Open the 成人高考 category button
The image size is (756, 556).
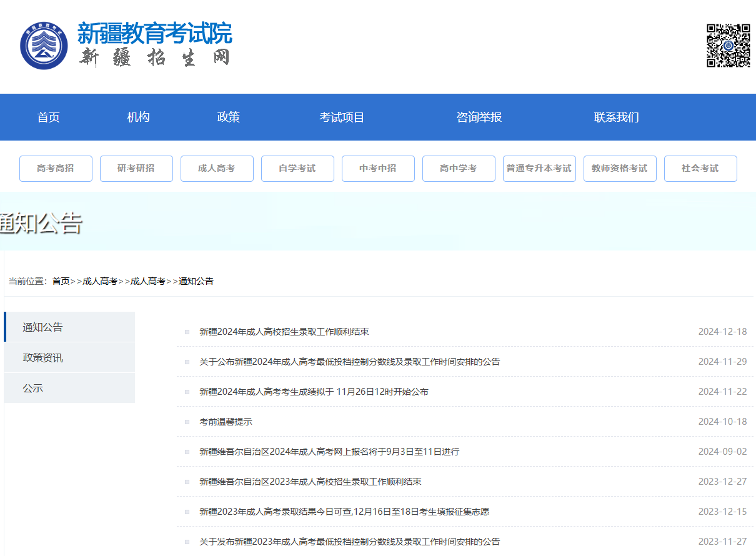point(217,169)
